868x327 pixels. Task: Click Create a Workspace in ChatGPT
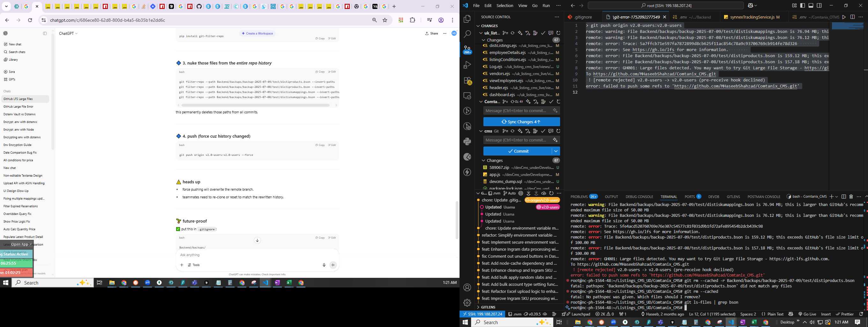click(x=258, y=34)
